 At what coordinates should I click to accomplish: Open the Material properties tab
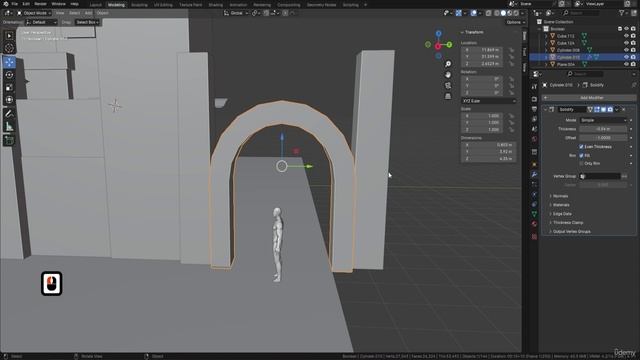point(534,224)
